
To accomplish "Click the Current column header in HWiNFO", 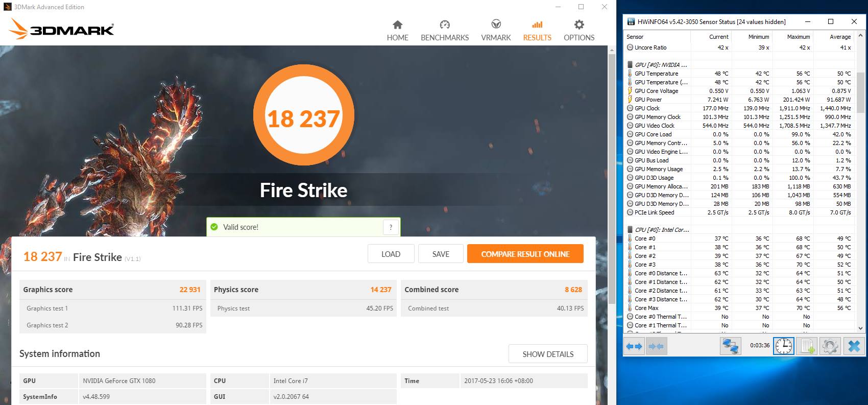I will point(711,37).
